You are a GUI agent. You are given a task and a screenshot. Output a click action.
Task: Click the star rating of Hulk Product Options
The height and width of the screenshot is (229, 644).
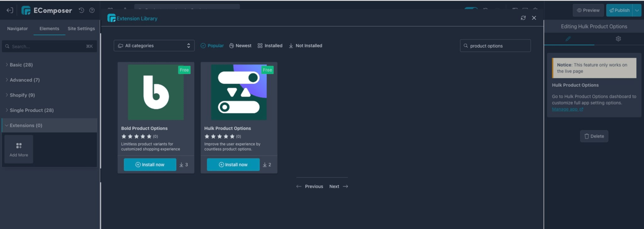pyautogui.click(x=220, y=136)
